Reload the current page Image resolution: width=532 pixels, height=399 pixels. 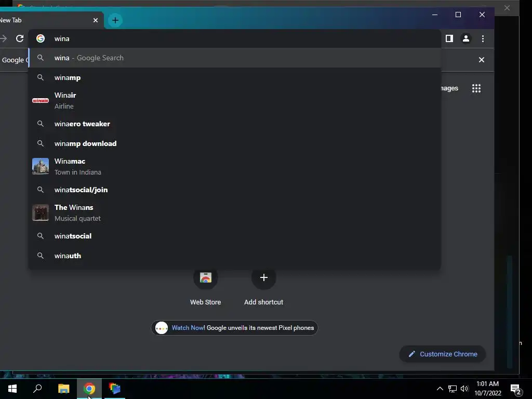20,38
